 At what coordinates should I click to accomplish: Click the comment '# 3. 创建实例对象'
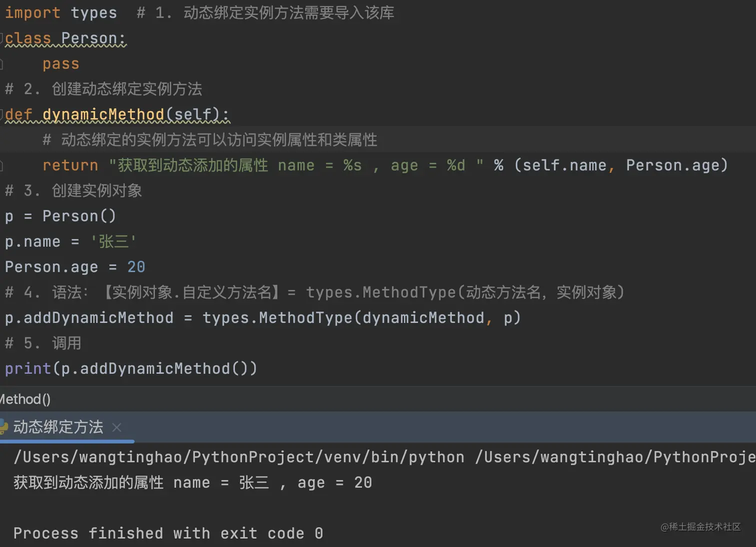[x=73, y=190]
